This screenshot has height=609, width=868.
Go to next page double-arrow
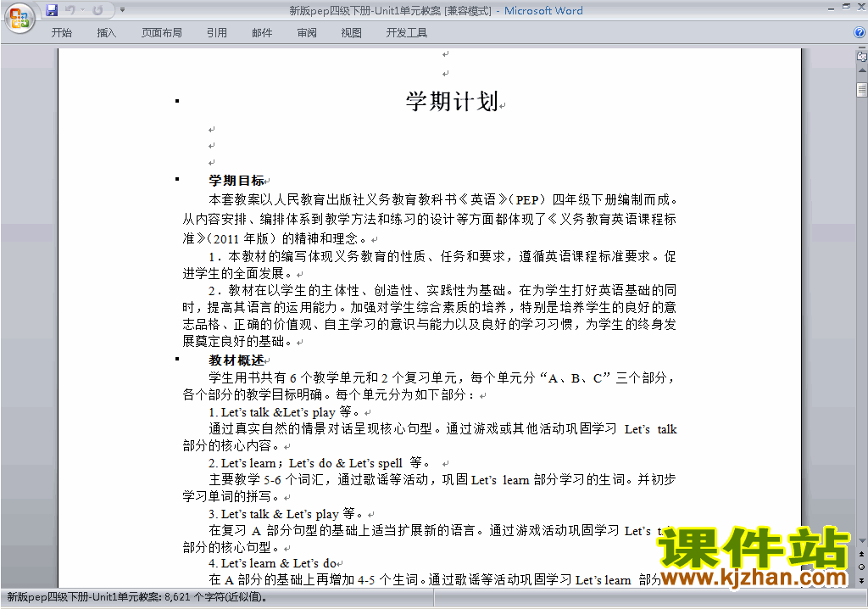pyautogui.click(x=861, y=580)
